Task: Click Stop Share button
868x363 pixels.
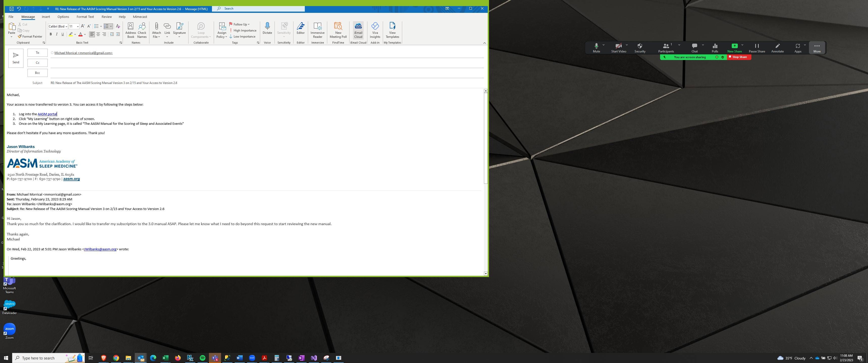Action: coord(739,57)
